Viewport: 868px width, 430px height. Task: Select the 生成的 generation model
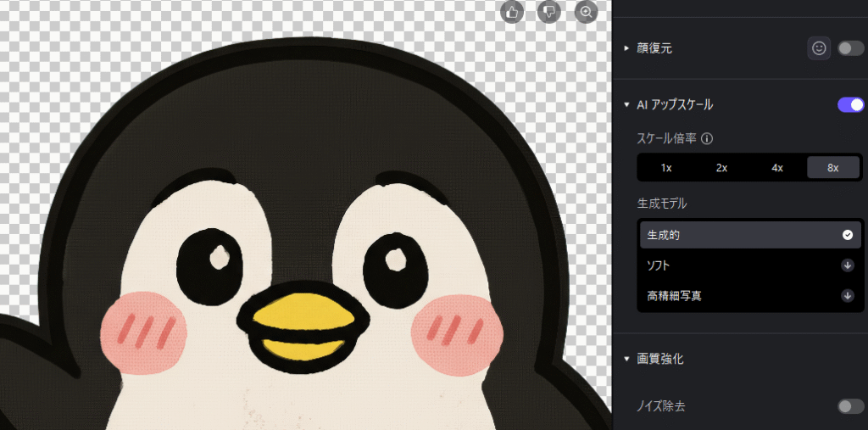(738, 235)
